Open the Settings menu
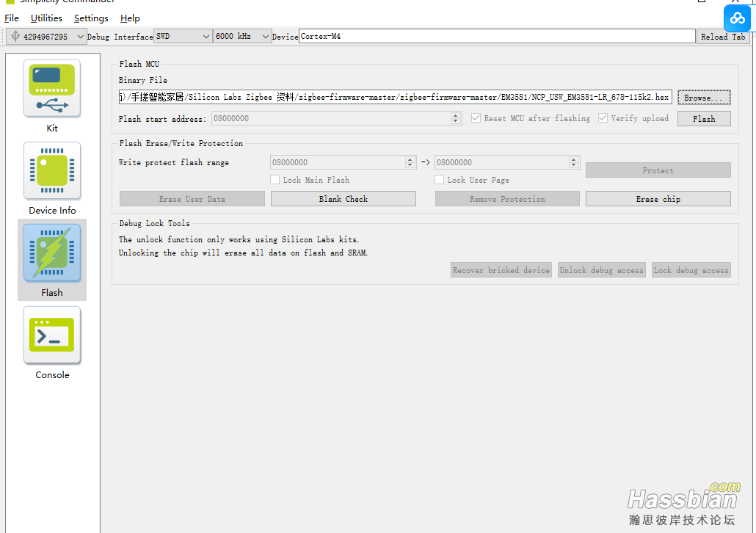756x533 pixels. pyautogui.click(x=91, y=18)
